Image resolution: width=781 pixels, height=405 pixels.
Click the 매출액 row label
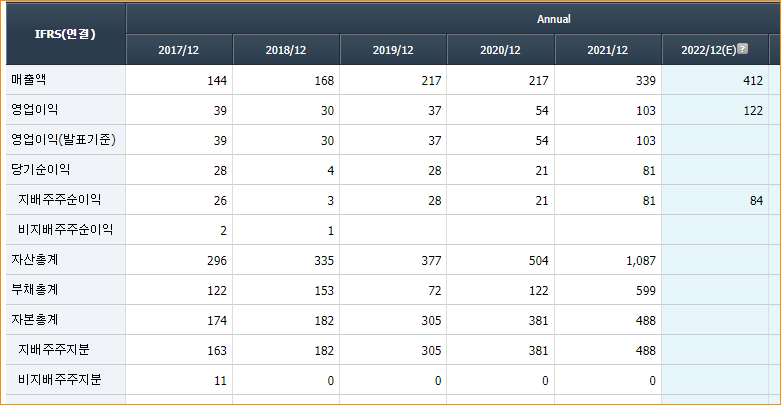tap(29, 80)
